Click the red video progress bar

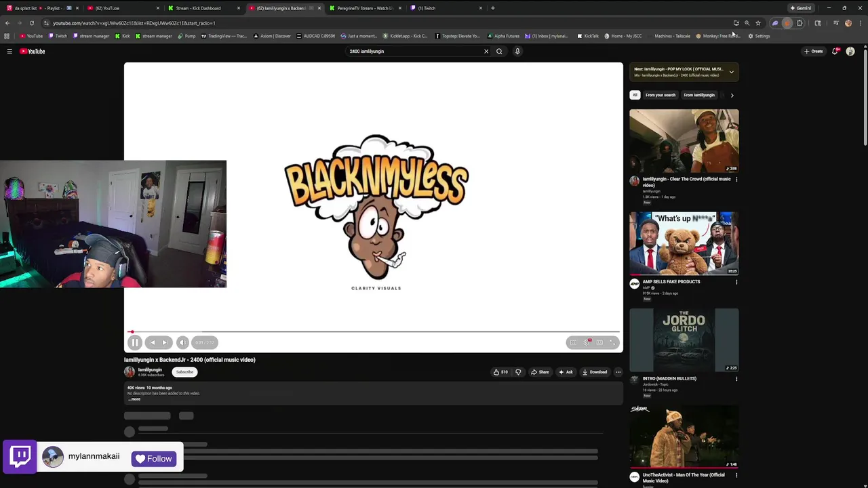click(373, 332)
